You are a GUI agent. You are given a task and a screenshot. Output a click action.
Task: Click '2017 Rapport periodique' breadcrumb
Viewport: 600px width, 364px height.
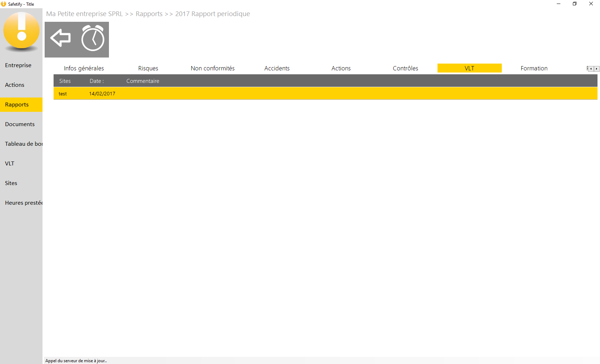(212, 14)
